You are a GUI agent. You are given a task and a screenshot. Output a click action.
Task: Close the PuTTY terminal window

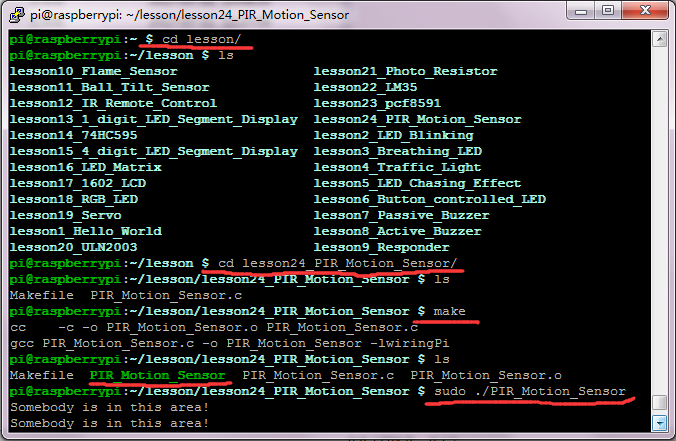tap(645, 10)
